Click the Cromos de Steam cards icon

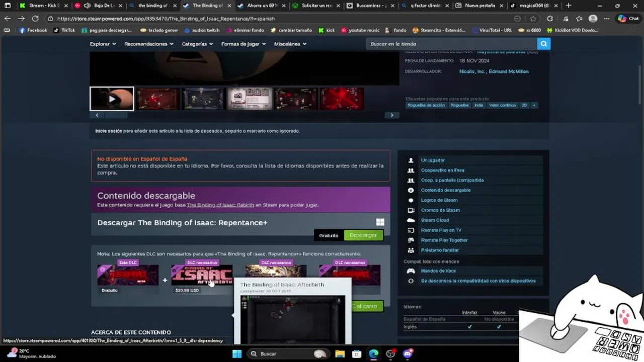coord(411,210)
